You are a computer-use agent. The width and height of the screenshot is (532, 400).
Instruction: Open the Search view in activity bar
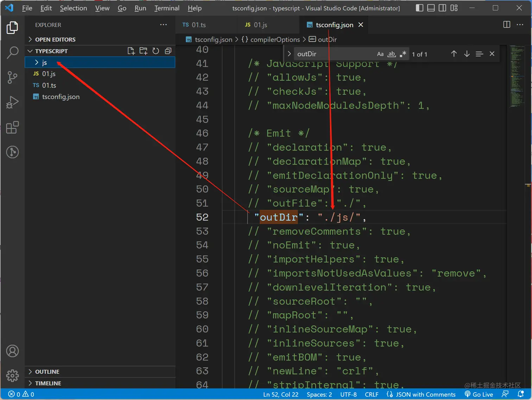click(x=12, y=52)
